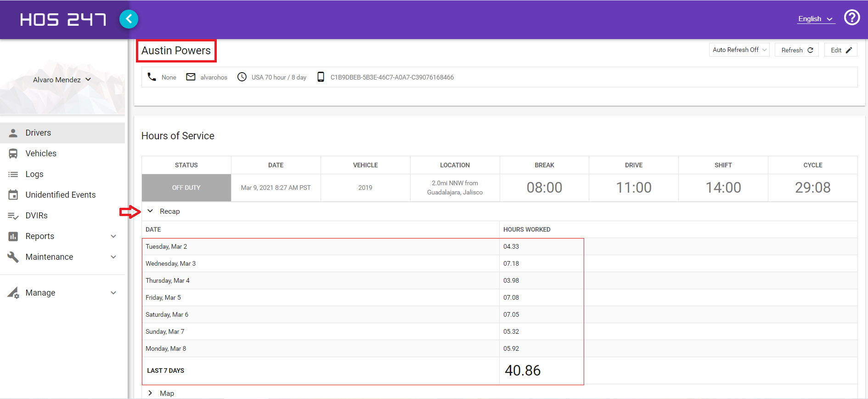Click the USA 70 hour / 8 day text
This screenshot has width=868, height=399.
(x=279, y=77)
